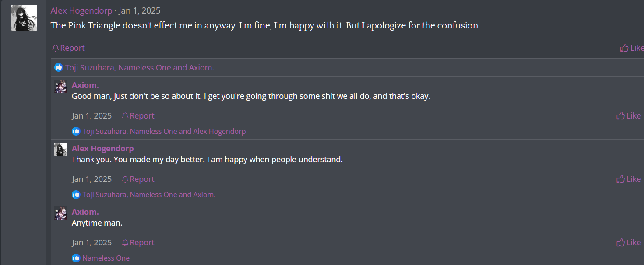The height and width of the screenshot is (265, 644).
Task: Open Alex Hogendorp's name on "Thank you" comment
Action: click(x=102, y=148)
